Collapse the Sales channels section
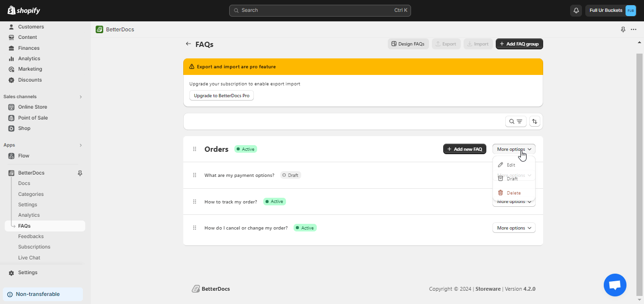 [x=80, y=96]
